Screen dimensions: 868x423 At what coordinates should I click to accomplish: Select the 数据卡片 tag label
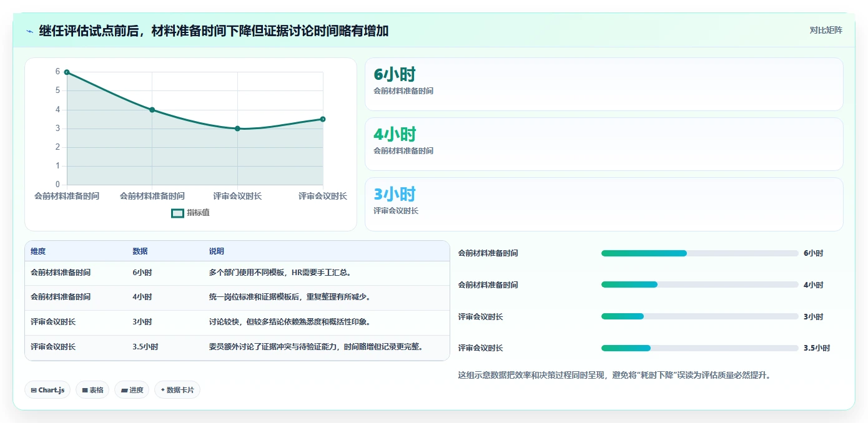pyautogui.click(x=180, y=391)
